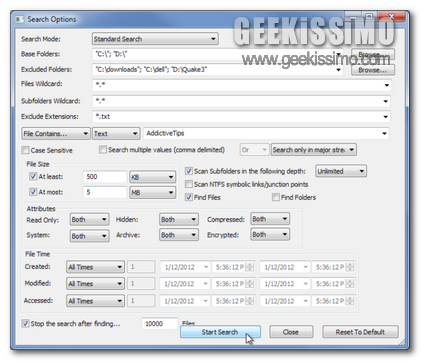Open the Read Only attribute dropdown
The image size is (422, 361).
click(89, 220)
